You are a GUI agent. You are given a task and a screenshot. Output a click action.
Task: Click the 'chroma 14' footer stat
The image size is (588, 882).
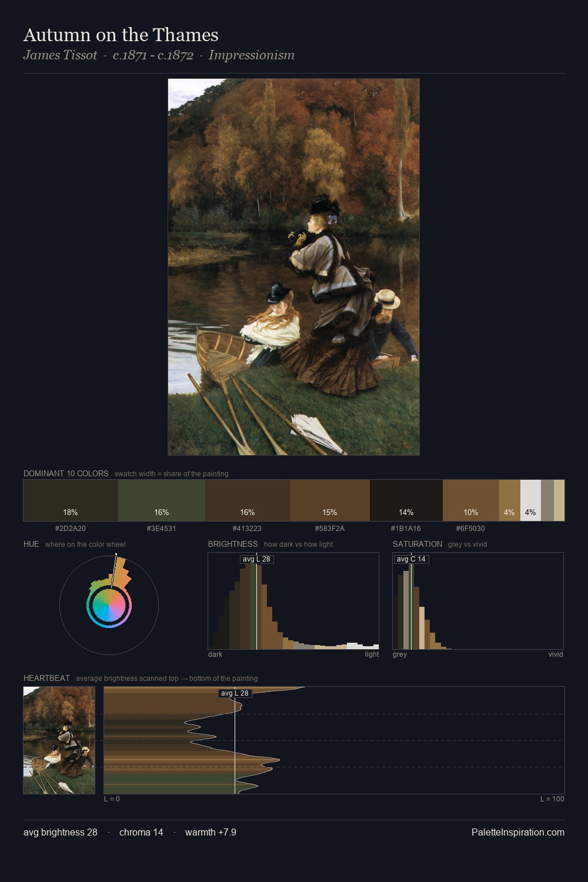[x=141, y=832]
